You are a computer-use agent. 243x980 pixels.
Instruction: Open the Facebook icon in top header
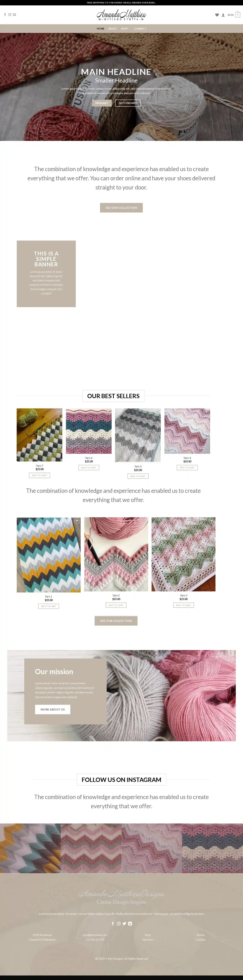(5, 15)
